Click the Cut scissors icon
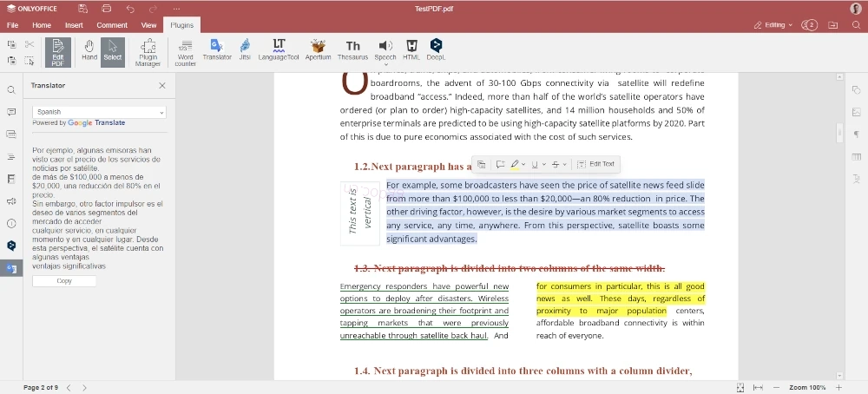The width and height of the screenshot is (868, 394). pos(30,44)
